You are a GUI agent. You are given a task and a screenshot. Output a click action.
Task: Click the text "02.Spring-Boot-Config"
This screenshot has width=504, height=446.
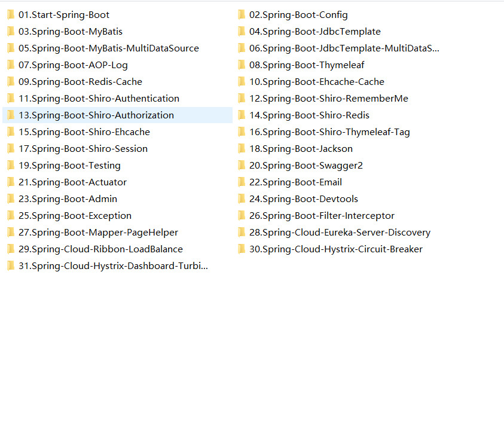pyautogui.click(x=298, y=15)
